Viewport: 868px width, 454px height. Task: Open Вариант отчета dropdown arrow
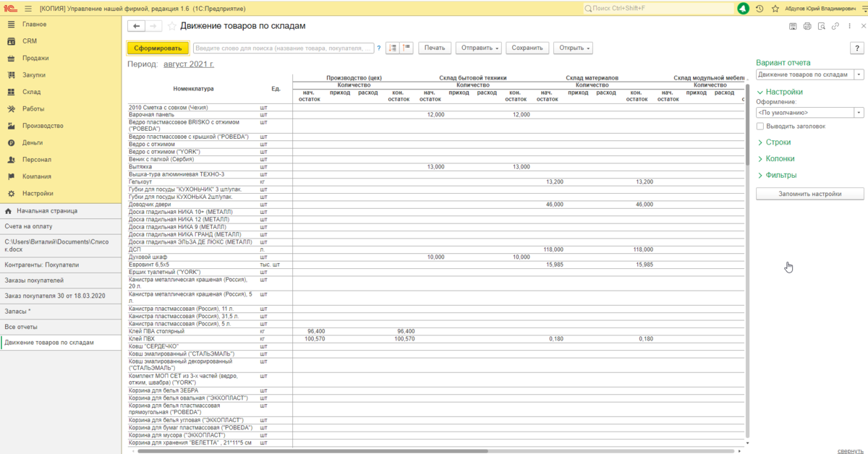pos(859,74)
